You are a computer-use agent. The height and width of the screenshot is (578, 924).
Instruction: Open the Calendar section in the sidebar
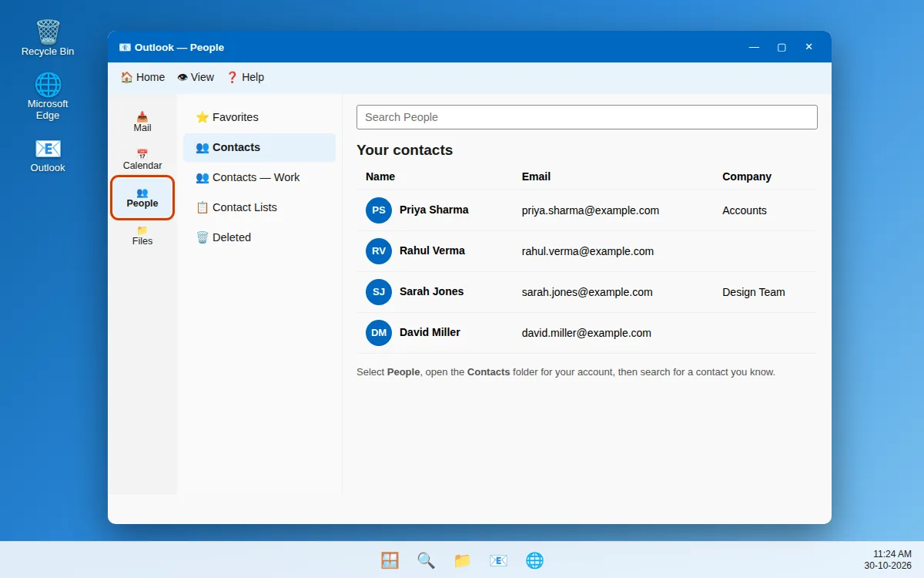(x=142, y=160)
